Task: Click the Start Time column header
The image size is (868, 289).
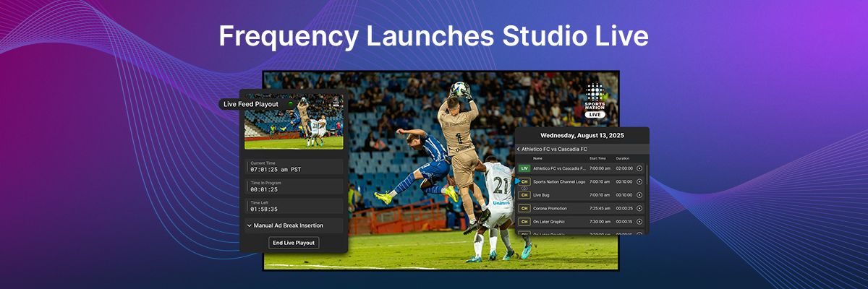Action: pyautogui.click(x=598, y=158)
